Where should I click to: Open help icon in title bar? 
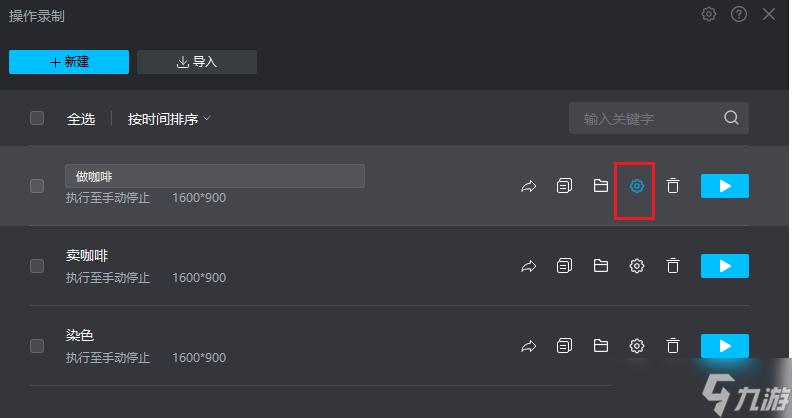(x=738, y=14)
